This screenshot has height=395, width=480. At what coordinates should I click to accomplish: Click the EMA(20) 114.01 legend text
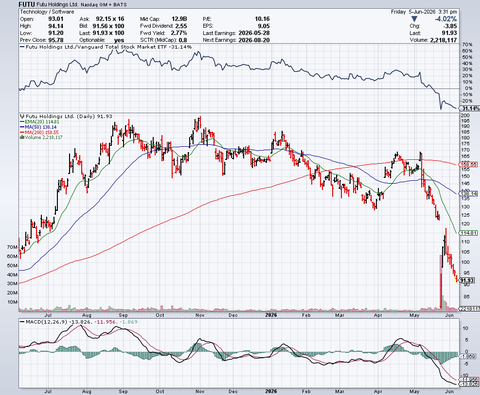coord(42,122)
